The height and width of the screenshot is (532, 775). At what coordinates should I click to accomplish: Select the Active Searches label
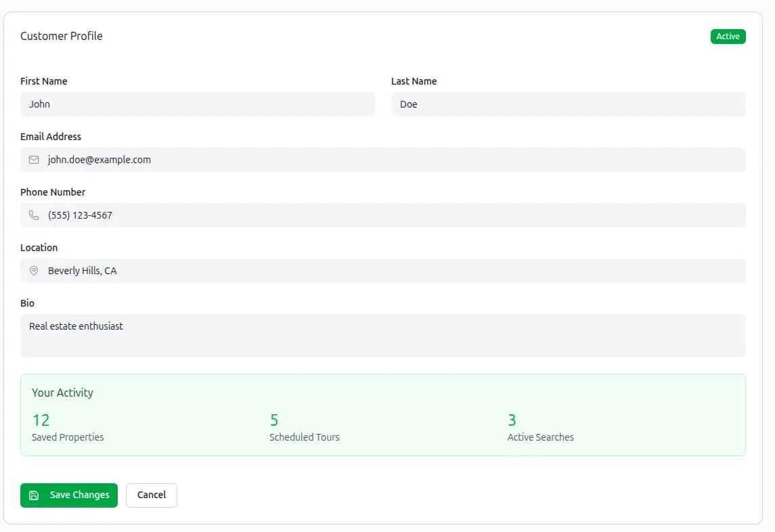[x=540, y=437]
